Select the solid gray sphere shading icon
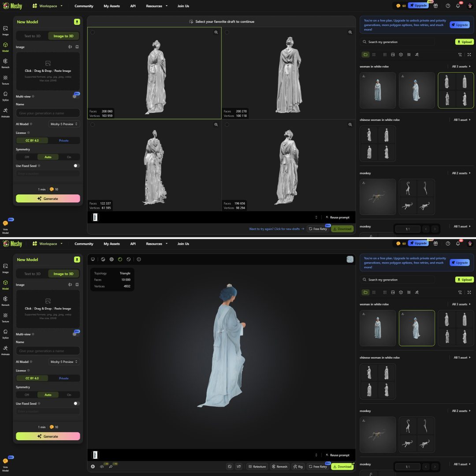Viewport: 476px width, 476px height. point(112,259)
